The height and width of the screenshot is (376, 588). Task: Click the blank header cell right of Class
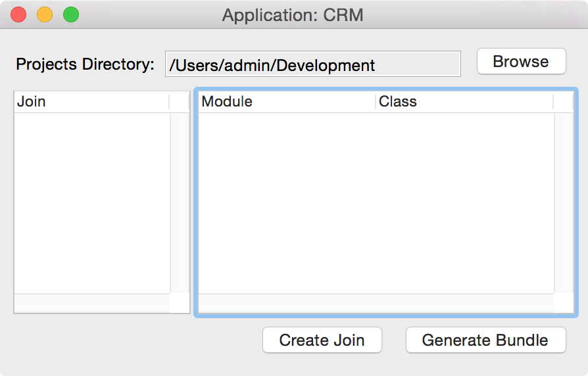click(563, 102)
